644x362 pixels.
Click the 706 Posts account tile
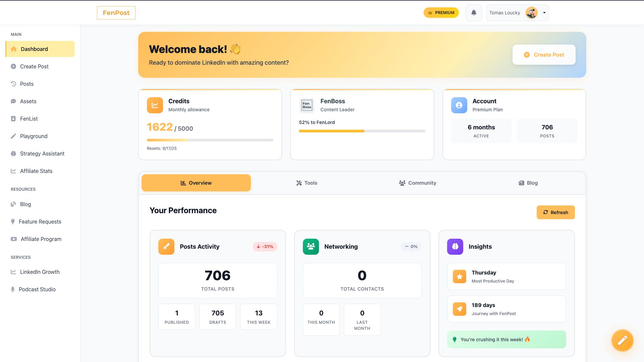point(547,131)
